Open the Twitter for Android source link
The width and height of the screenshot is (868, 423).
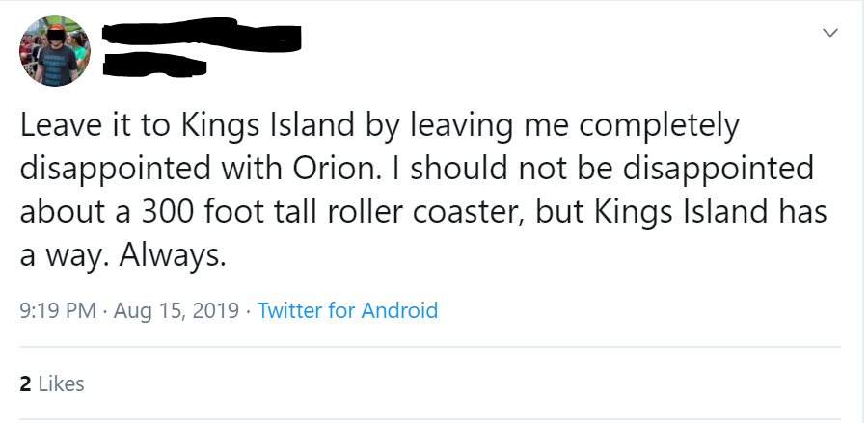pos(348,310)
